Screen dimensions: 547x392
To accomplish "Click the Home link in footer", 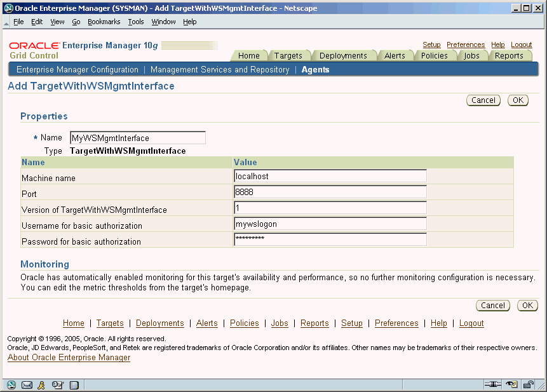I will pyautogui.click(x=74, y=323).
